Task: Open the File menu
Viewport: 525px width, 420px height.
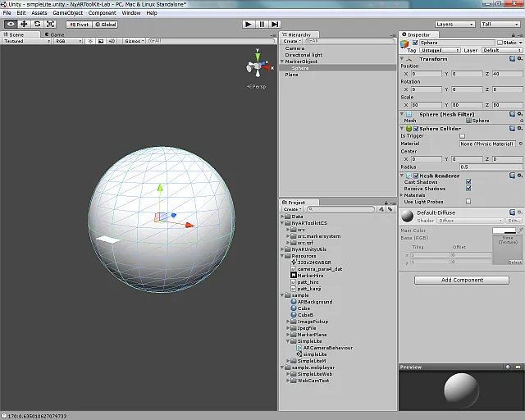Action: 7,13
